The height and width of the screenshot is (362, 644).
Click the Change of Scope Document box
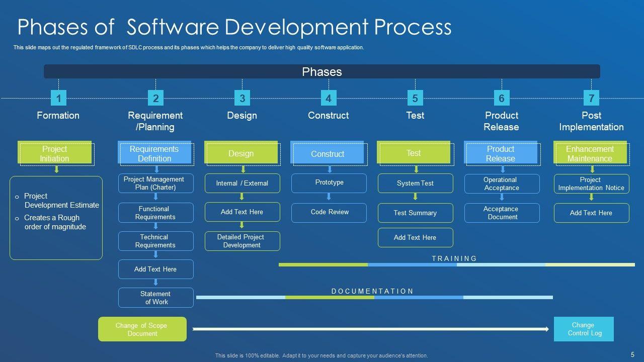142,329
